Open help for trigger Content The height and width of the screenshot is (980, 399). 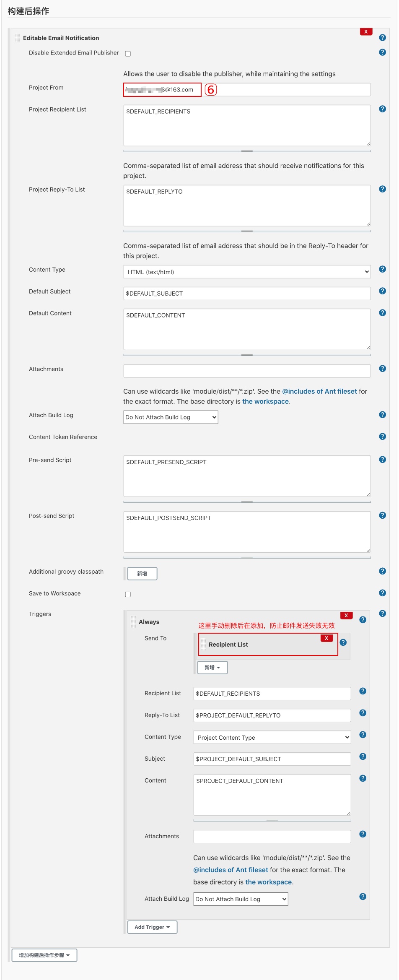pos(363,778)
